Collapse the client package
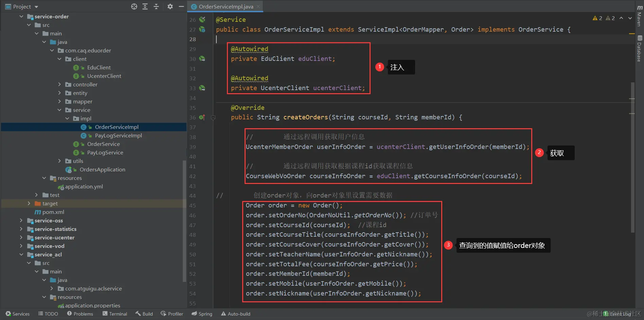This screenshot has width=644, height=320. click(59, 59)
